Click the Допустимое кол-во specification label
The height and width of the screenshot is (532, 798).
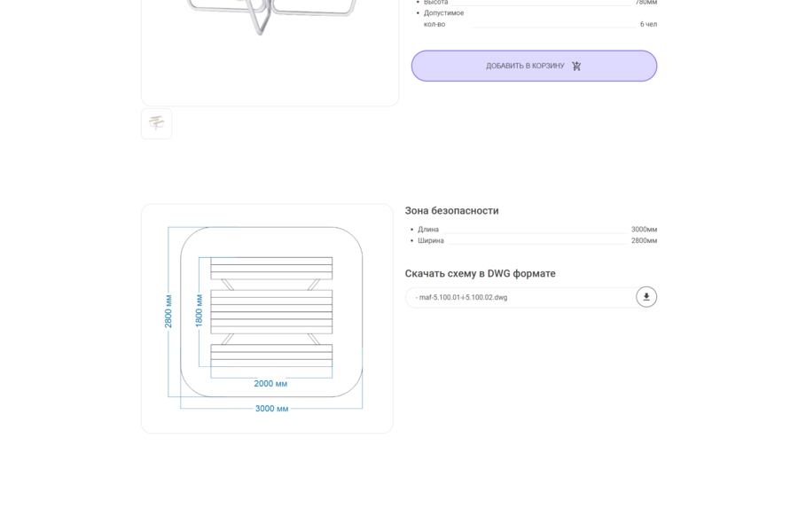coord(444,19)
